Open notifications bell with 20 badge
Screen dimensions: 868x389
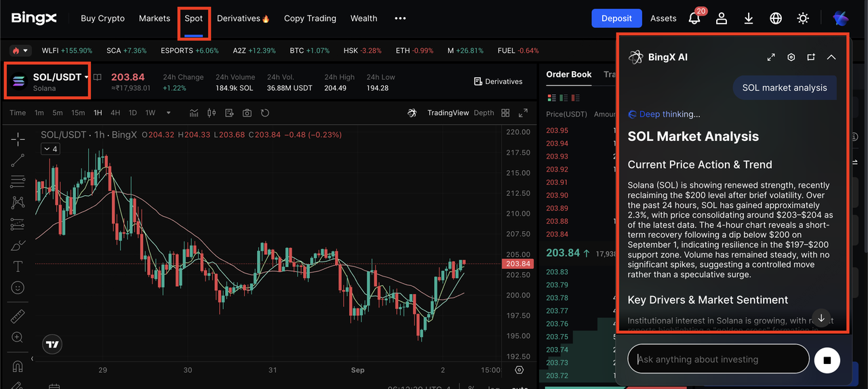(x=694, y=18)
